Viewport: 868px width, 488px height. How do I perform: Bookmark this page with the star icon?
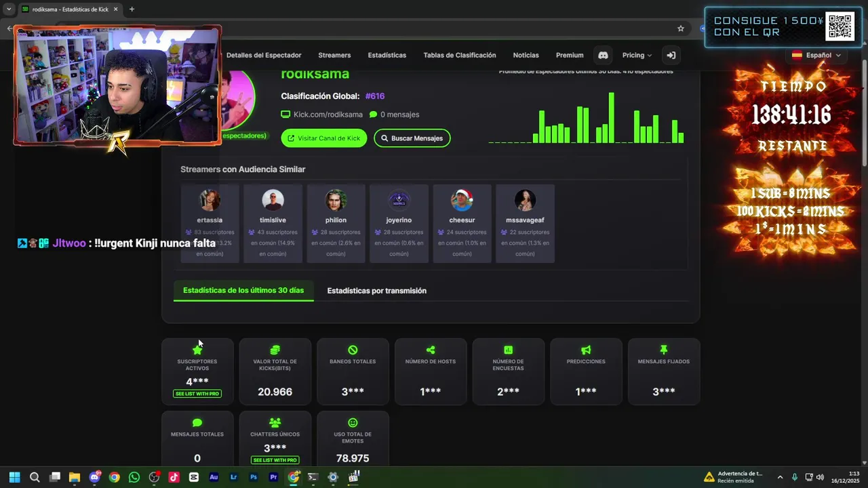tap(681, 28)
